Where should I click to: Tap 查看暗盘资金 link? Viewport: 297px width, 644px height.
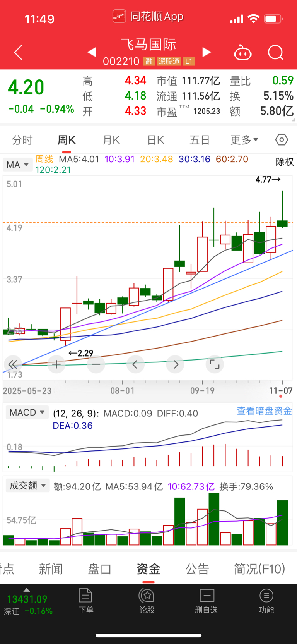point(265,411)
